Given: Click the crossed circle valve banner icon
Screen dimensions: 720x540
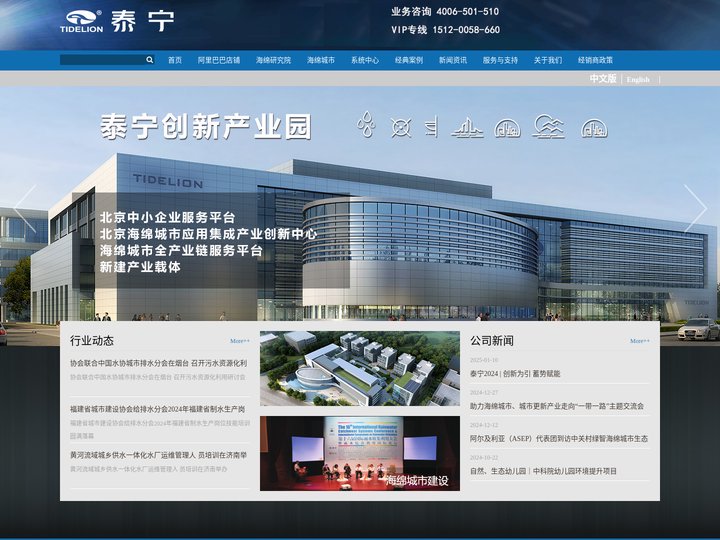Looking at the screenshot, I should 400,127.
